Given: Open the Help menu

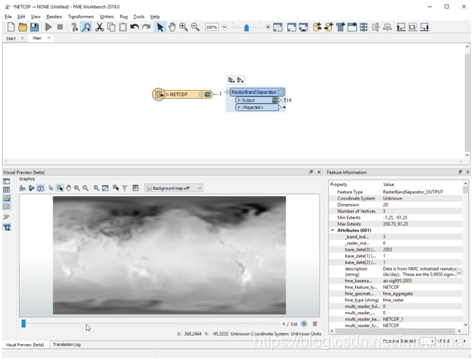Looking at the screenshot, I should coord(155,16).
